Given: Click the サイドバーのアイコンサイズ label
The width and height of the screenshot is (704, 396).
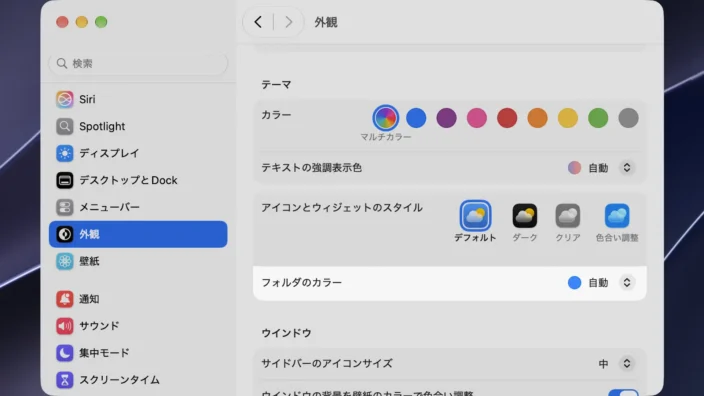Looking at the screenshot, I should pos(327,363).
